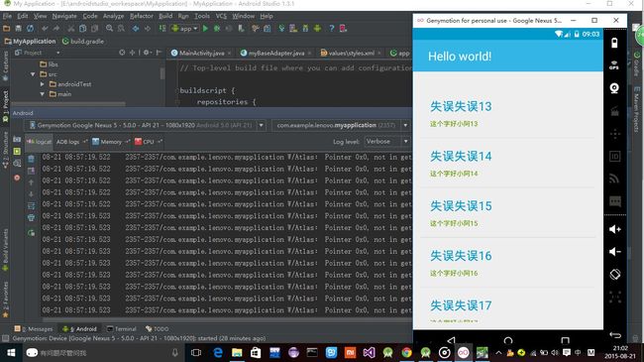Click the Windows Start button
This screenshot has width=644, height=362.
pos(11,352)
